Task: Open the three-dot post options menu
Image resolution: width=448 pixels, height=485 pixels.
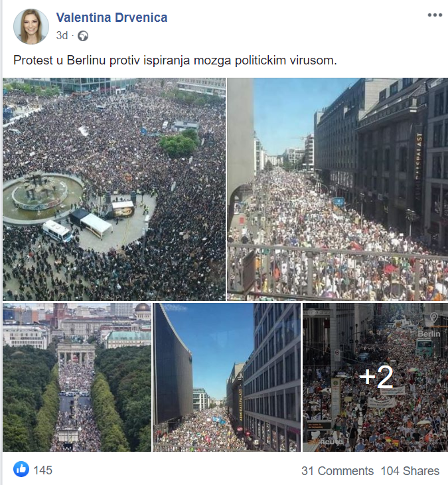Action: [x=435, y=15]
